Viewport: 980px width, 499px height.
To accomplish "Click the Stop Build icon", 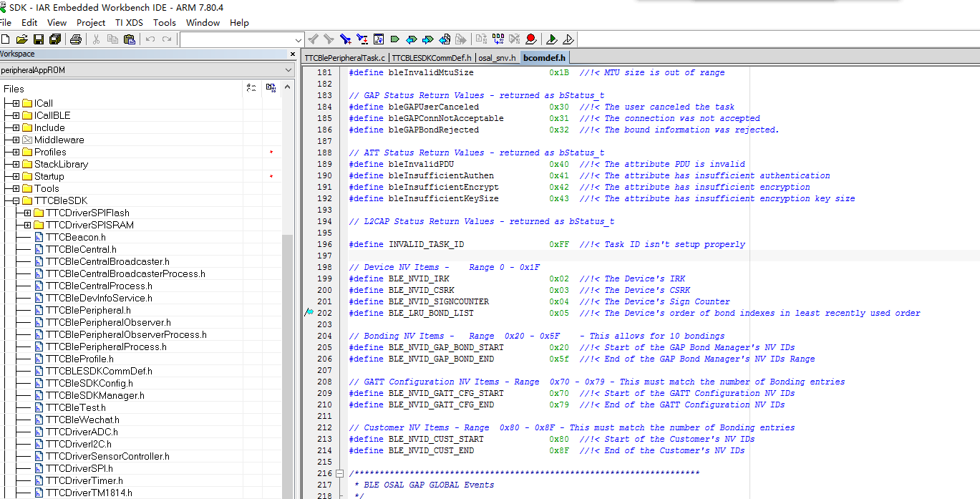I will (x=514, y=39).
